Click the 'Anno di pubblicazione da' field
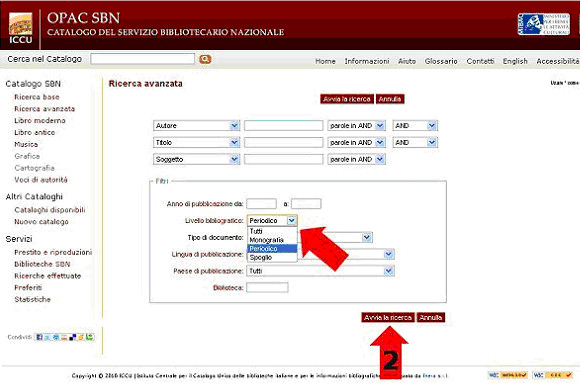The image size is (580, 383). [x=262, y=204]
